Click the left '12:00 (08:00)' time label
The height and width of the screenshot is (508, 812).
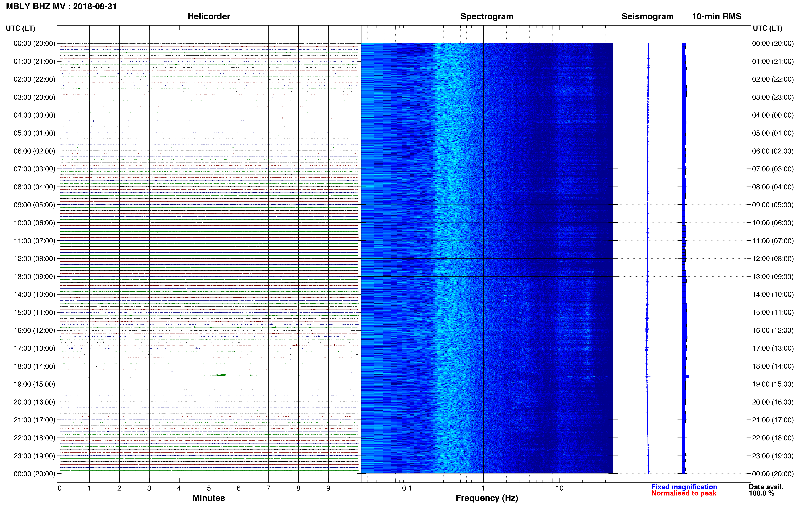click(x=34, y=259)
